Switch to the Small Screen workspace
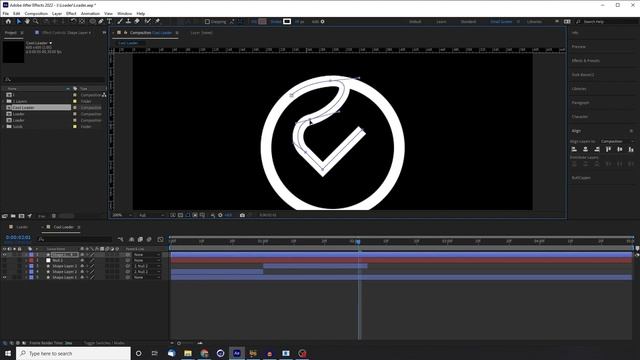 (501, 22)
